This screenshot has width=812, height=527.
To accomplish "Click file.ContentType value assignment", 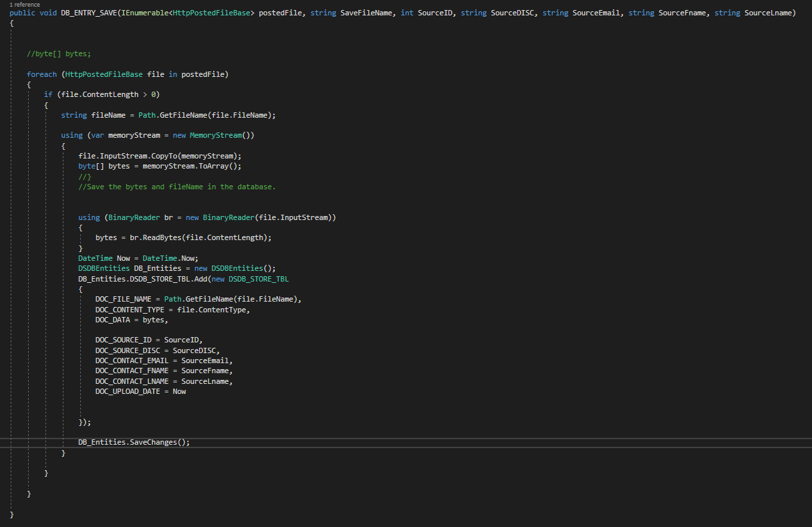I will tap(213, 310).
